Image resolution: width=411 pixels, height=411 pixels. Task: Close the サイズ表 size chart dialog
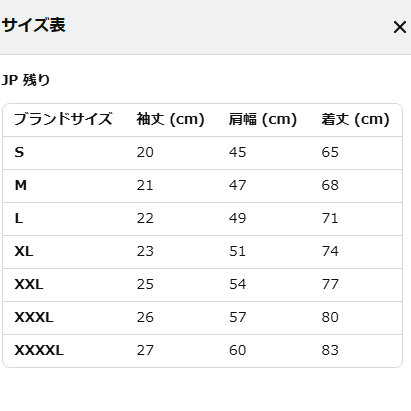pyautogui.click(x=399, y=27)
